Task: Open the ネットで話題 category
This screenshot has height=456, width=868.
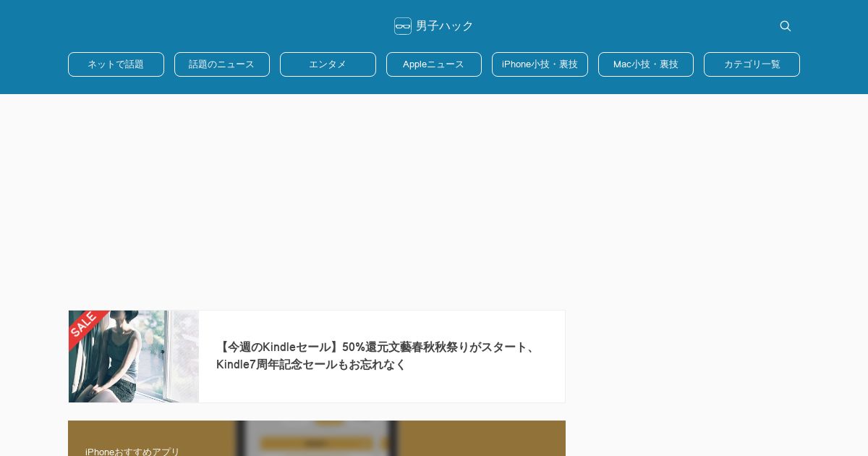Action: (x=116, y=64)
